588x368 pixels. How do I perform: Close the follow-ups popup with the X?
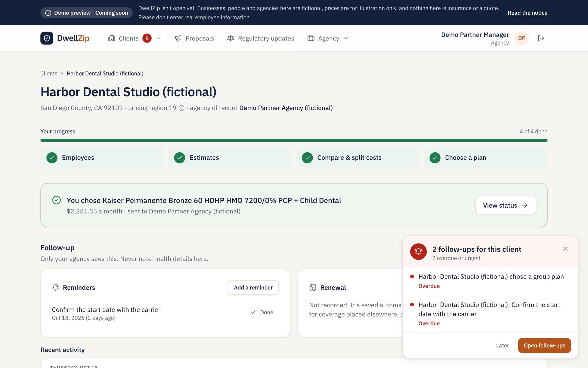click(565, 249)
